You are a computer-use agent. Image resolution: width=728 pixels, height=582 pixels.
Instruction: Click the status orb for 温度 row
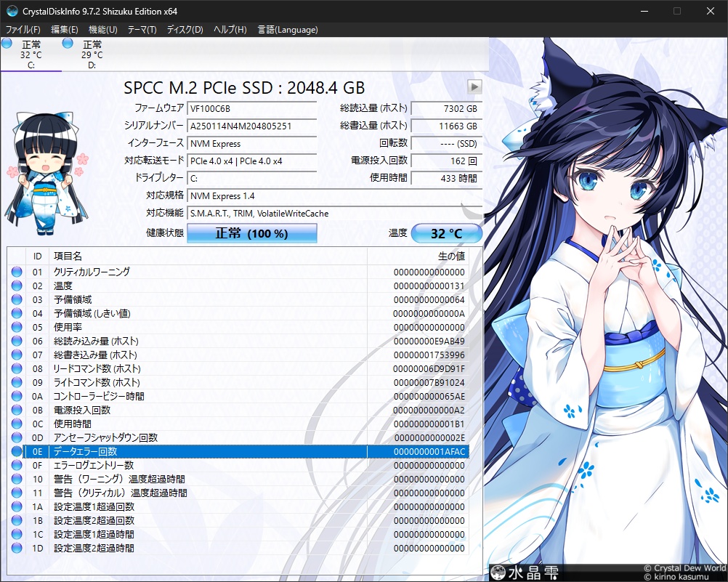17,286
